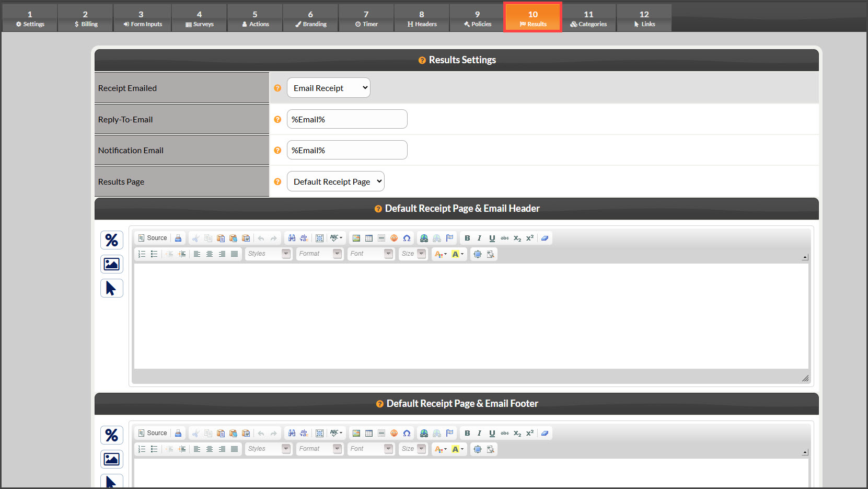Click Paste as plain text in header editor
Screen dimensions: 868x489
click(233, 238)
